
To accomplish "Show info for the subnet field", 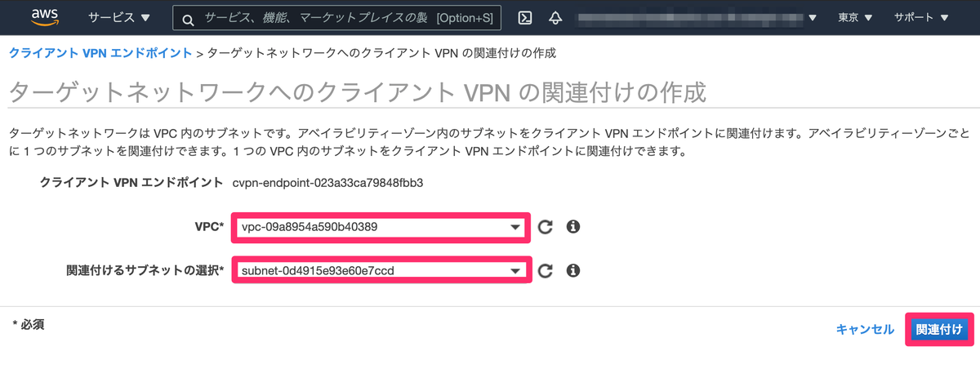I will coord(573,270).
